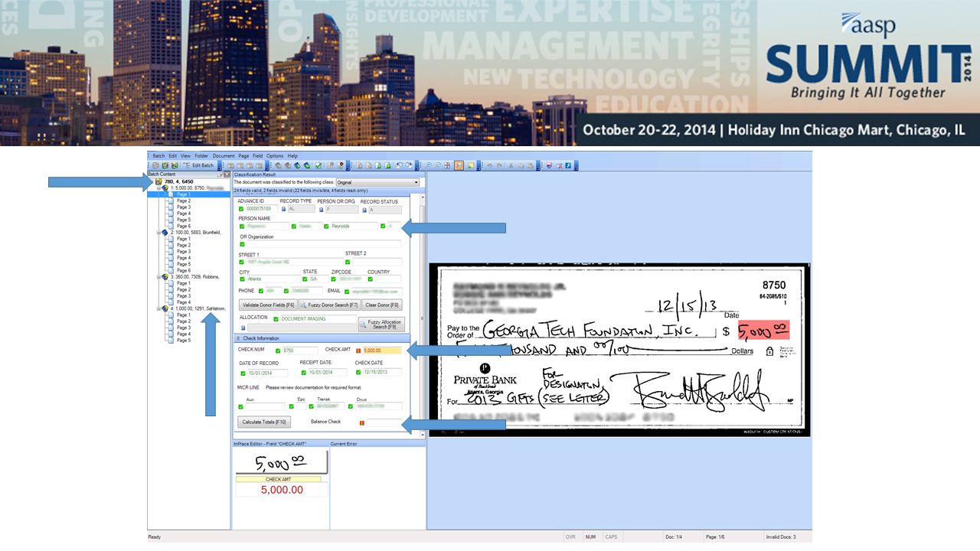This screenshot has height=551, width=980.
Task: Toggle the green checkbox beside STATE GA
Action: click(x=305, y=279)
